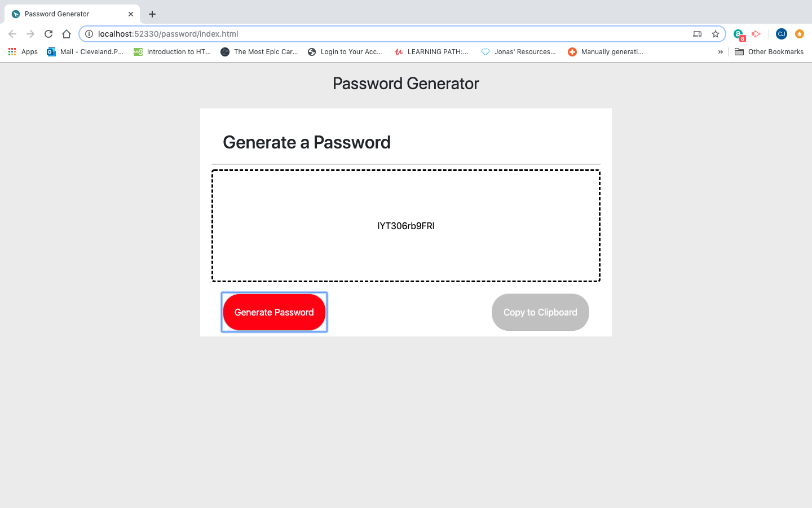This screenshot has width=812, height=508.
Task: Click the pink arrow extension icon
Action: point(756,34)
